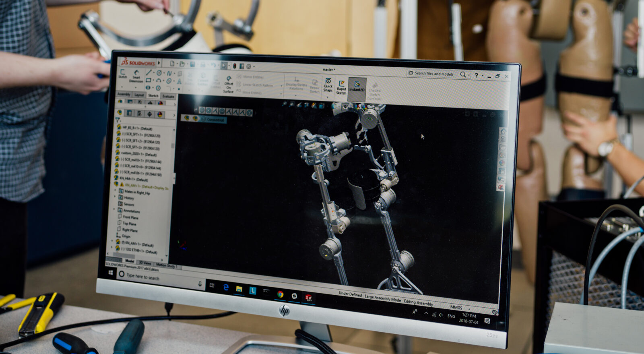This screenshot has height=354, width=644.
Task: Open the Motion Study 1 tab
Action: [x=166, y=265]
